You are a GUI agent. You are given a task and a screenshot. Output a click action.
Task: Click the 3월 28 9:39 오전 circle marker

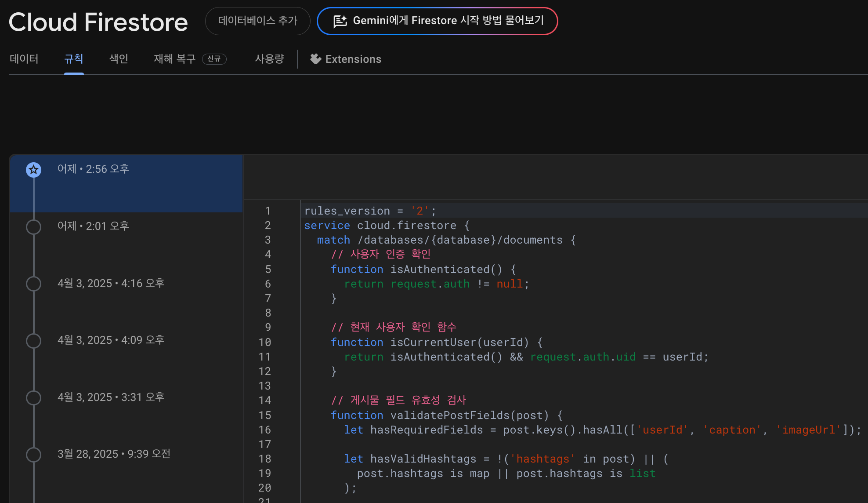click(x=33, y=455)
